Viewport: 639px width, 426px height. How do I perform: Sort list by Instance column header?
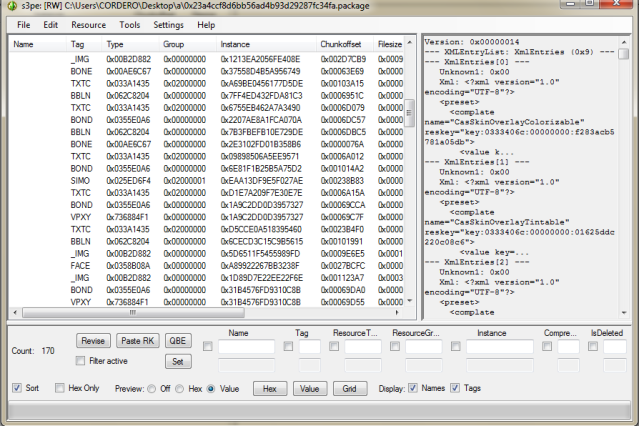pyautogui.click(x=236, y=45)
